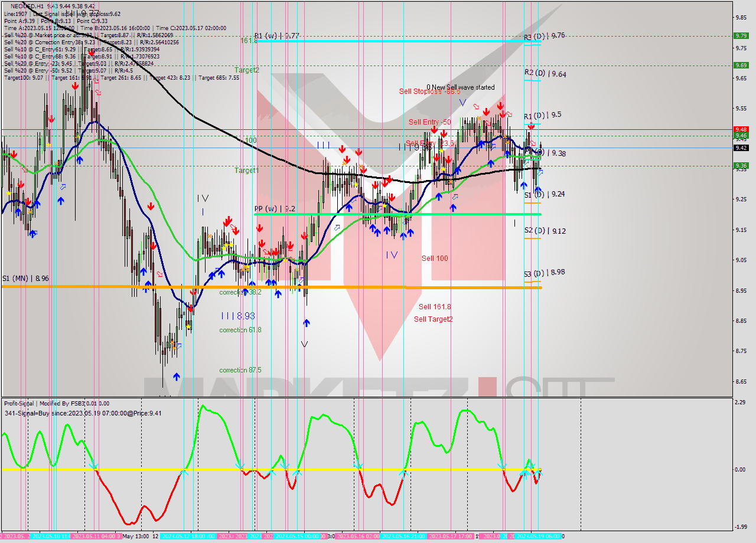Image resolution: width=756 pixels, height=543 pixels.
Task: Click the '2023.05.16 02:00' time marker
Action: point(358,537)
